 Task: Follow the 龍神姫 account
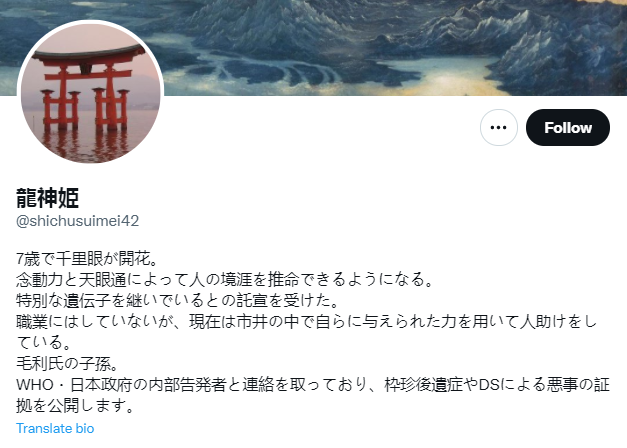568,128
